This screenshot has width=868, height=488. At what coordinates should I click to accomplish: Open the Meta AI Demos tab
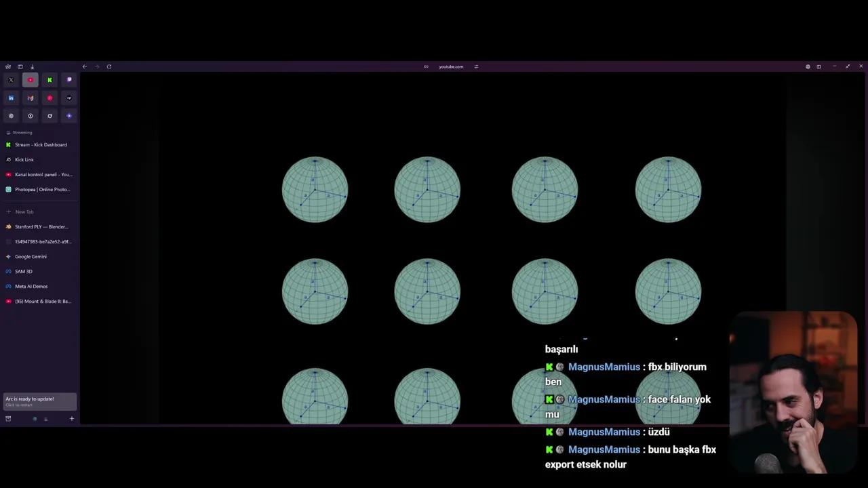[40, 287]
